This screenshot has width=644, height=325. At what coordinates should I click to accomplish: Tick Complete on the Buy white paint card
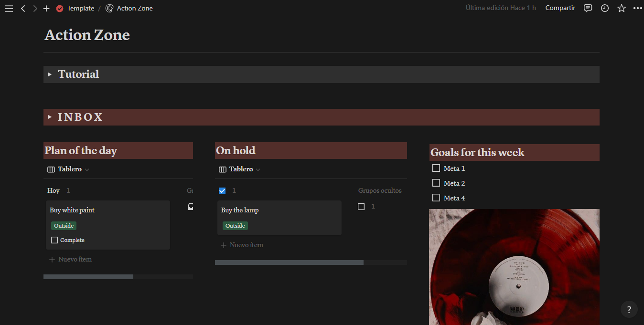(x=54, y=240)
